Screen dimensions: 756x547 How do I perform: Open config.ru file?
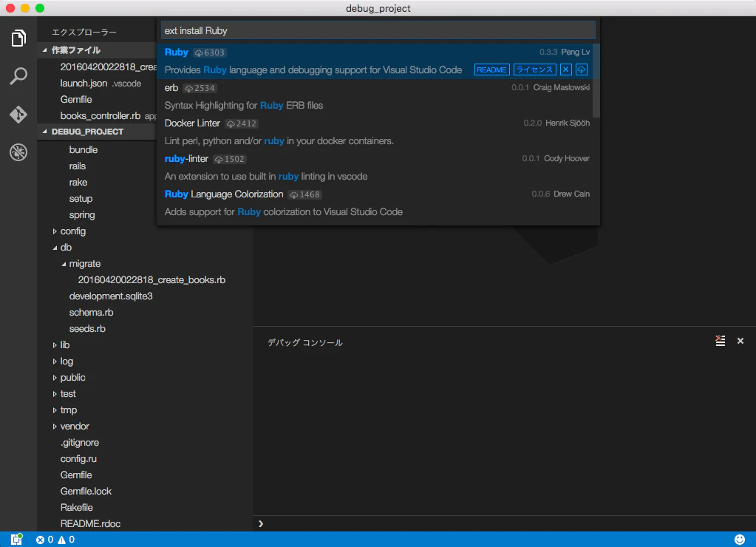click(78, 459)
